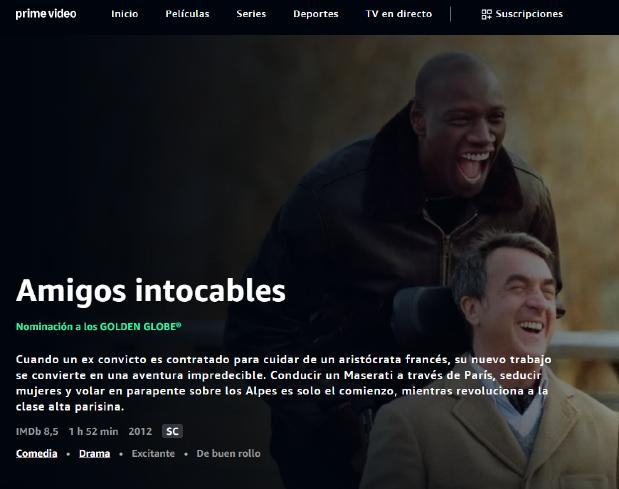Click the Golden Globe nomination text
The width and height of the screenshot is (619, 489).
pos(99,327)
